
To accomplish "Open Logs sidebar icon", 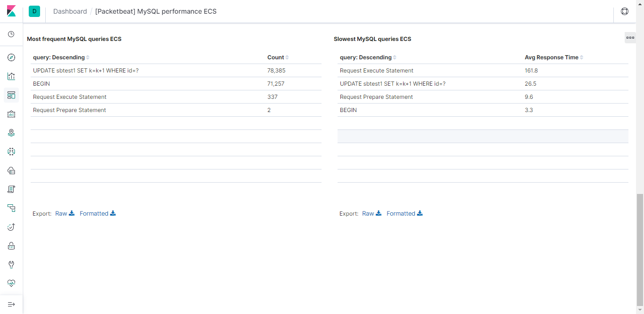I will point(11,189).
